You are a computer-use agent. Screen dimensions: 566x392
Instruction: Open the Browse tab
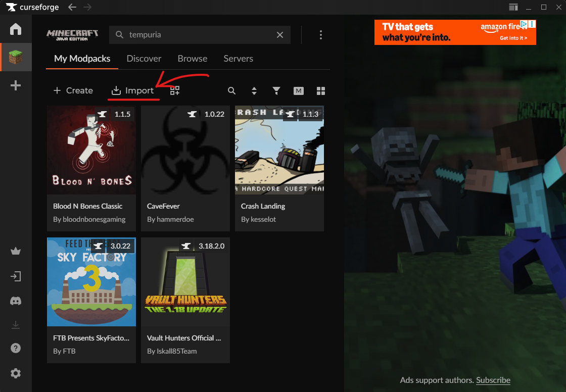coord(193,59)
